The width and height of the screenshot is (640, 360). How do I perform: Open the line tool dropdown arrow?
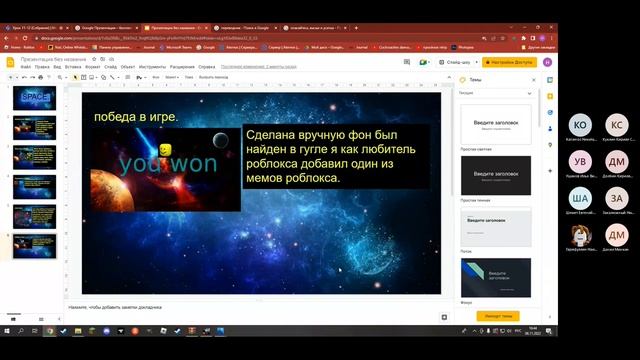point(118,77)
